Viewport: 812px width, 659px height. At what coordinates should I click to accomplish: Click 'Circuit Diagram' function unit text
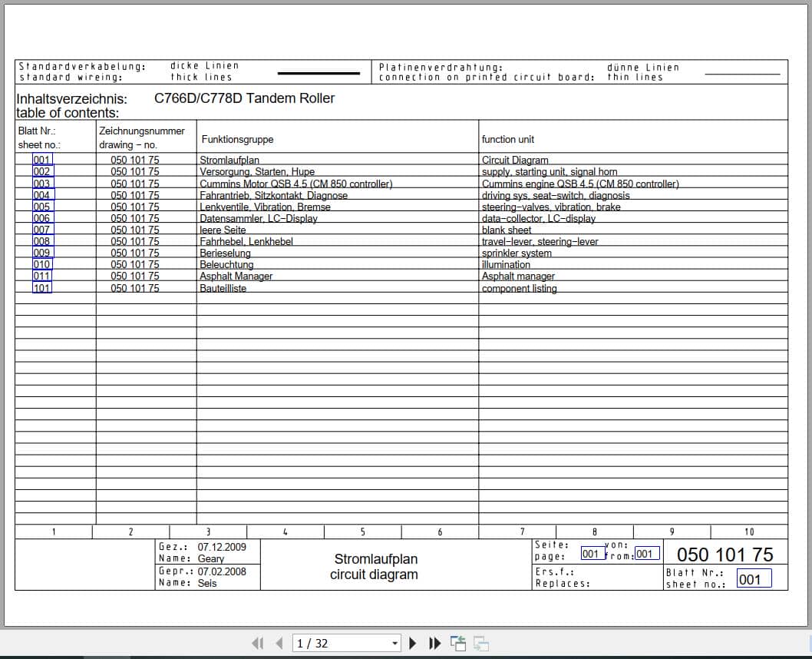(x=515, y=160)
